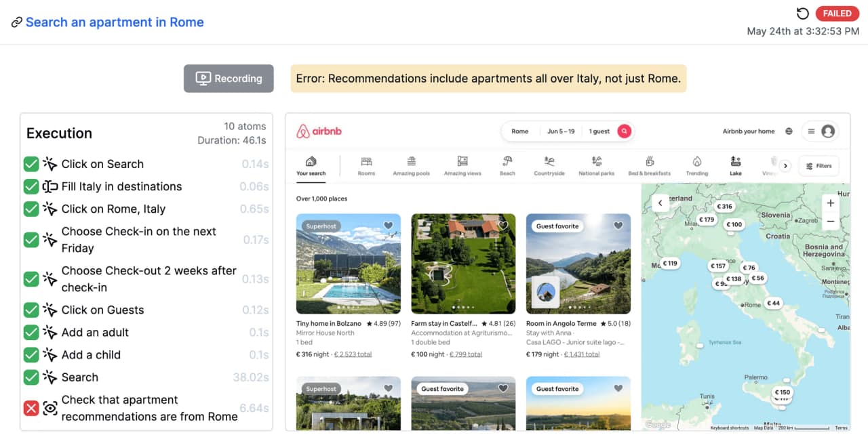
Task: Select the Search execution step
Action: click(x=146, y=377)
